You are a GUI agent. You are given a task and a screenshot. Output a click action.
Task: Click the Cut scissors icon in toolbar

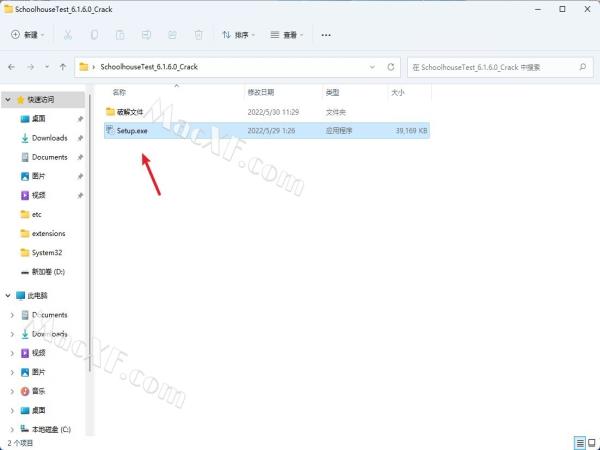click(67, 34)
